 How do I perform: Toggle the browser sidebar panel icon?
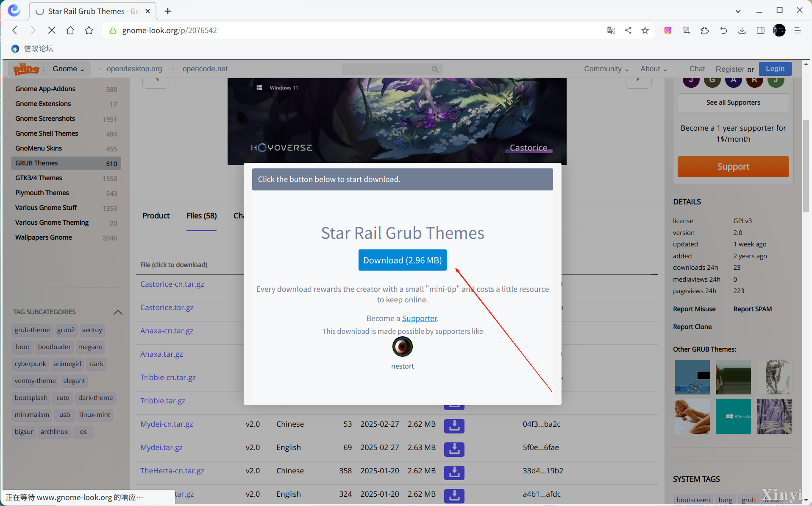761,30
